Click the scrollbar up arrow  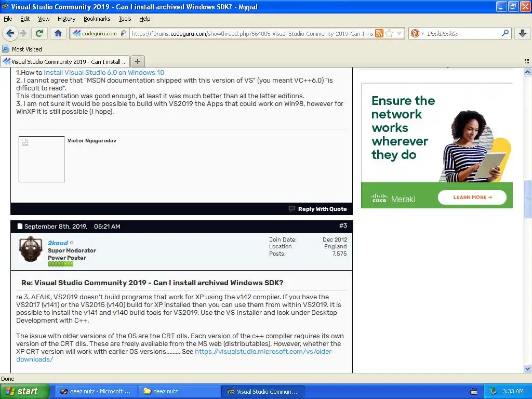527,72
